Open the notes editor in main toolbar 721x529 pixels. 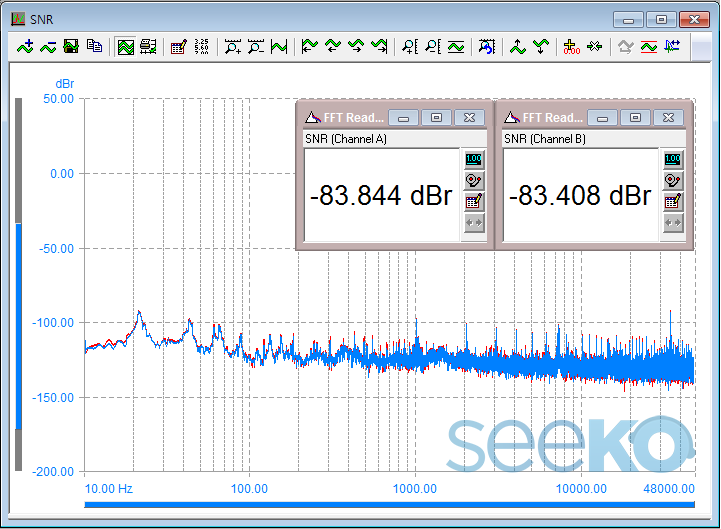click(178, 46)
